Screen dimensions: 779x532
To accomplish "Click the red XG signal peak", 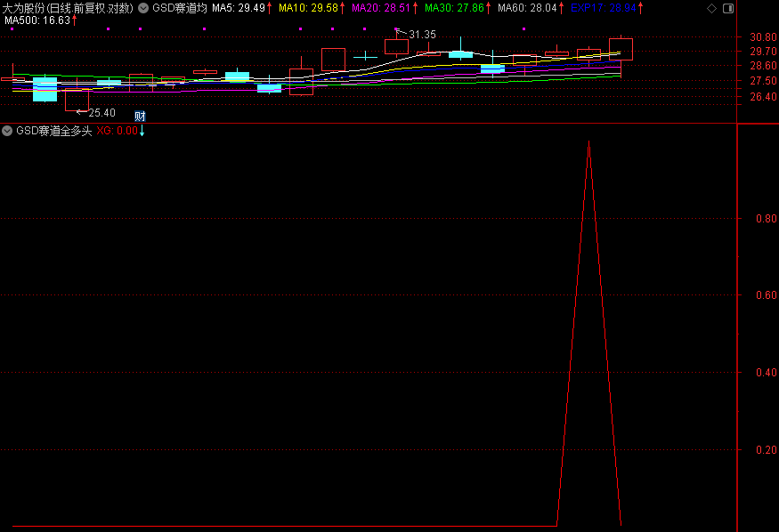I will pyautogui.click(x=588, y=142).
